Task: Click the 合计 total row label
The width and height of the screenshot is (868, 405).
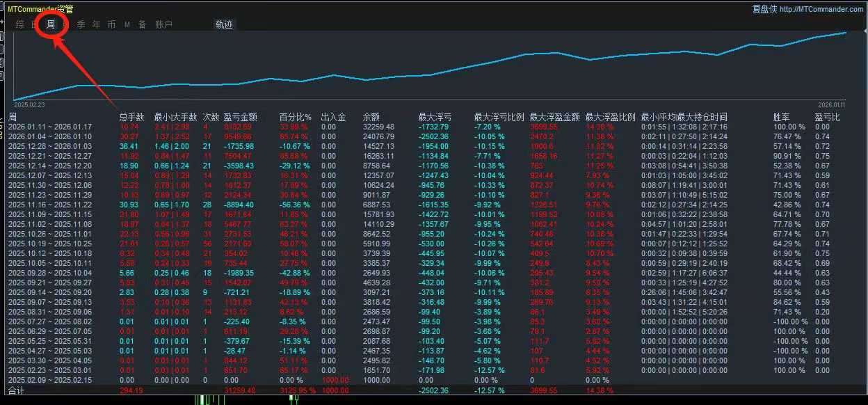Action: pyautogui.click(x=15, y=391)
